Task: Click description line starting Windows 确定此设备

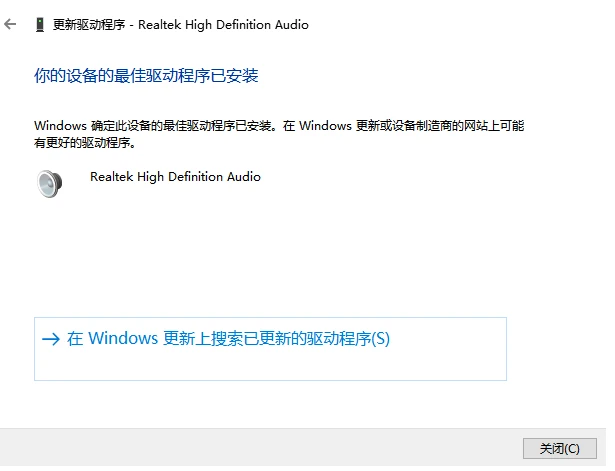Action: [279, 126]
